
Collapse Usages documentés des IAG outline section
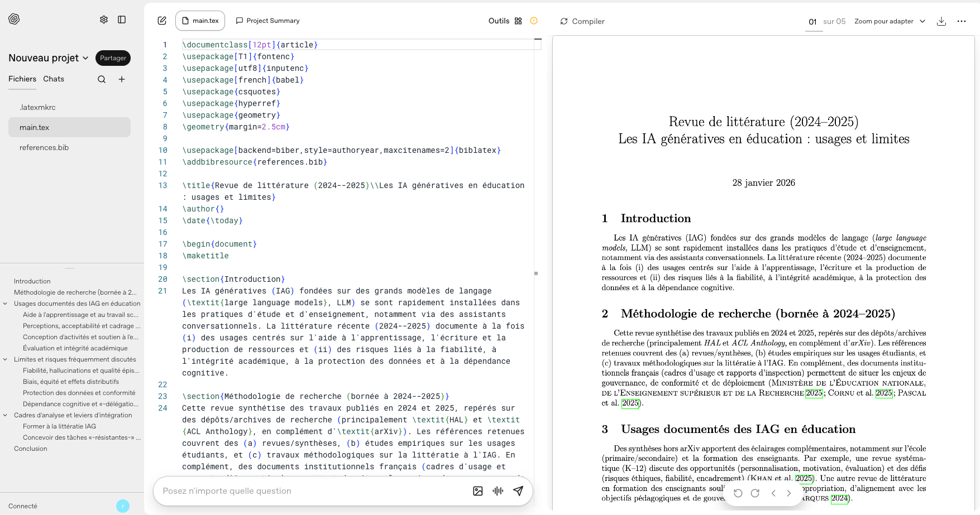6,304
